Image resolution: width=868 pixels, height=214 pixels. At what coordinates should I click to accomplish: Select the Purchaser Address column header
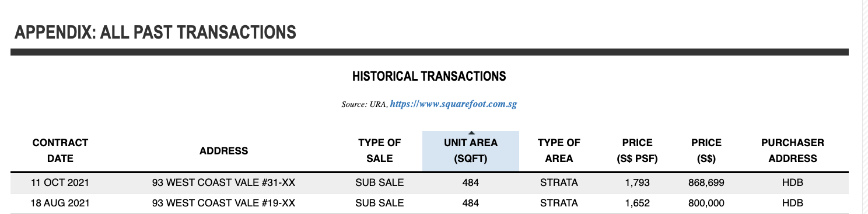[x=793, y=151]
